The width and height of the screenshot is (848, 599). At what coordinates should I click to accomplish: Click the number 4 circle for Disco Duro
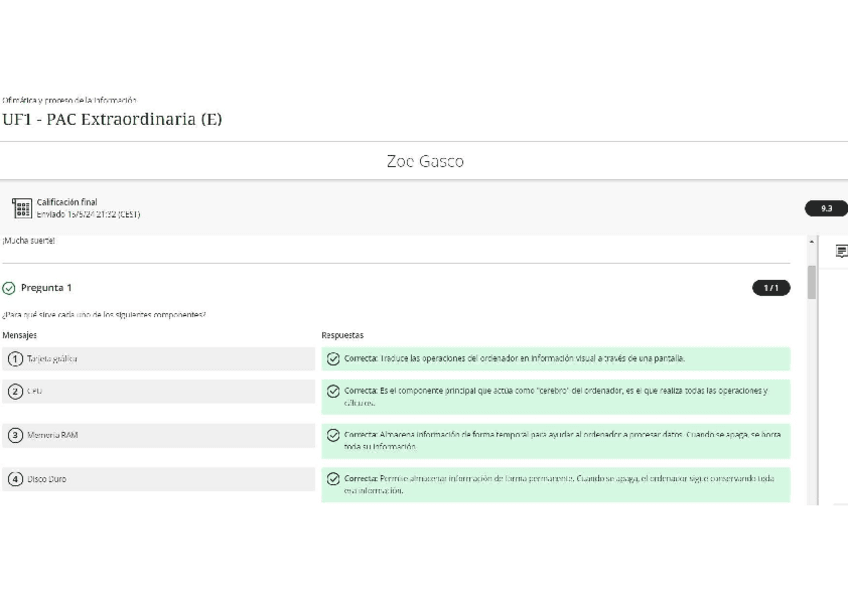pos(15,479)
